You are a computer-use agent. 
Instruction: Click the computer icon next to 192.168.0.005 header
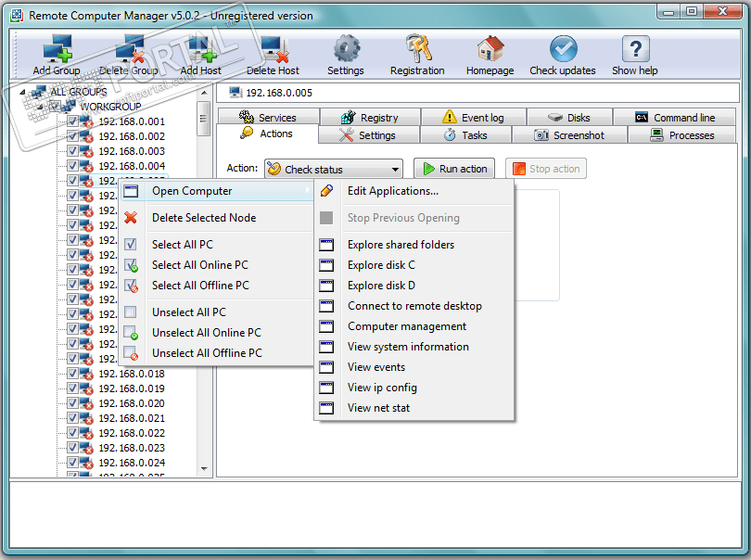pos(235,93)
